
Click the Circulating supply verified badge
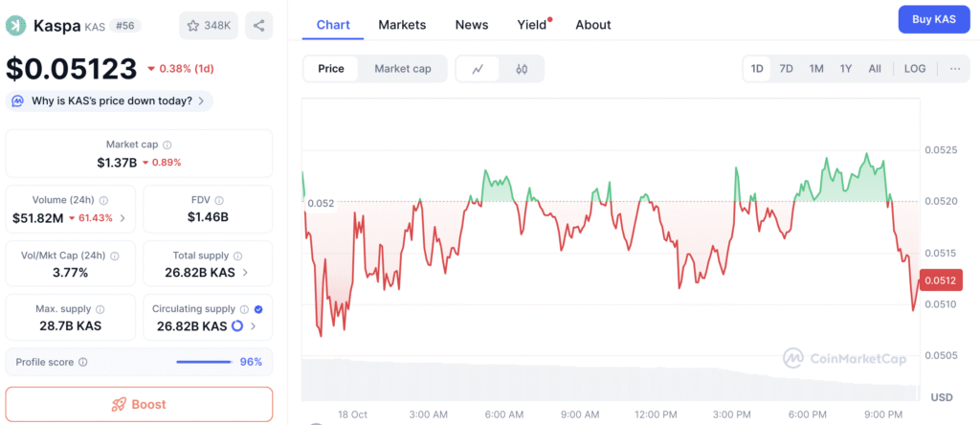tap(259, 309)
